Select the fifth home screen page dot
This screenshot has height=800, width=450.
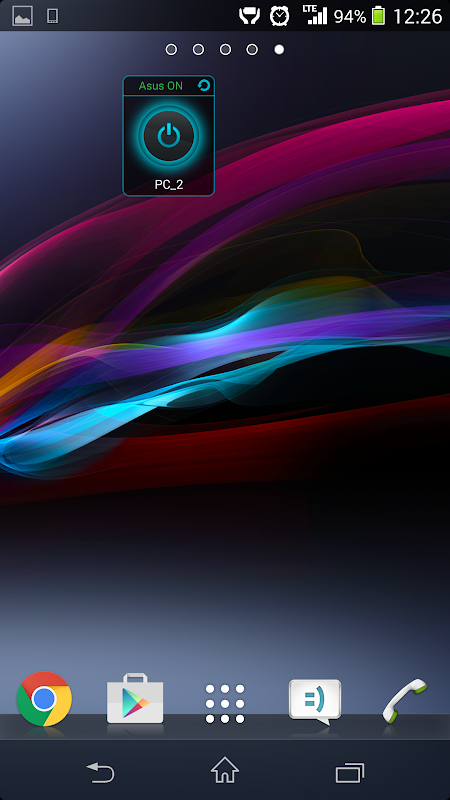279,49
